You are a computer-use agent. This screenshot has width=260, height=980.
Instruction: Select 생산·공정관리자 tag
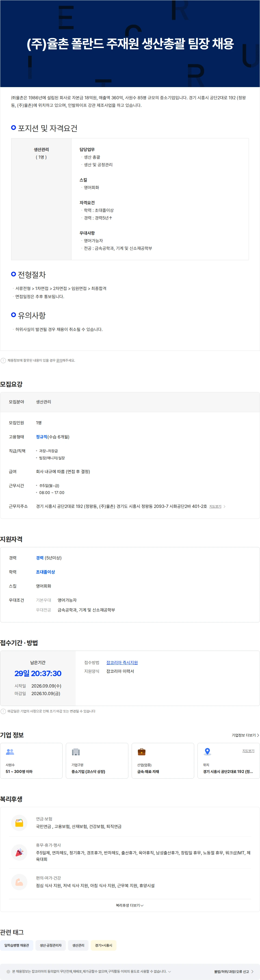50,945
